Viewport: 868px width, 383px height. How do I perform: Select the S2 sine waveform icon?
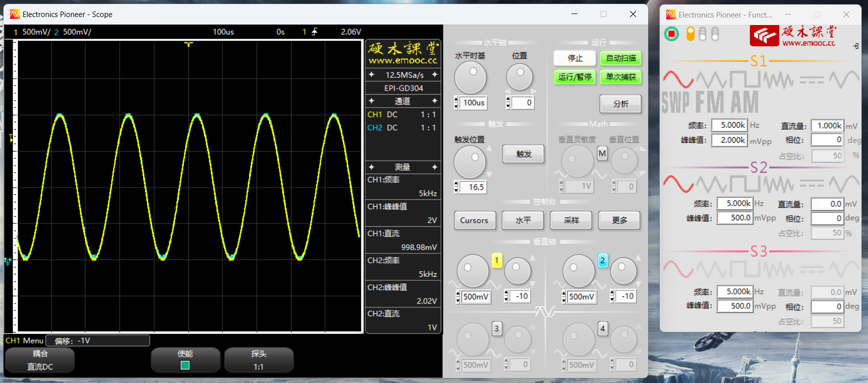678,184
